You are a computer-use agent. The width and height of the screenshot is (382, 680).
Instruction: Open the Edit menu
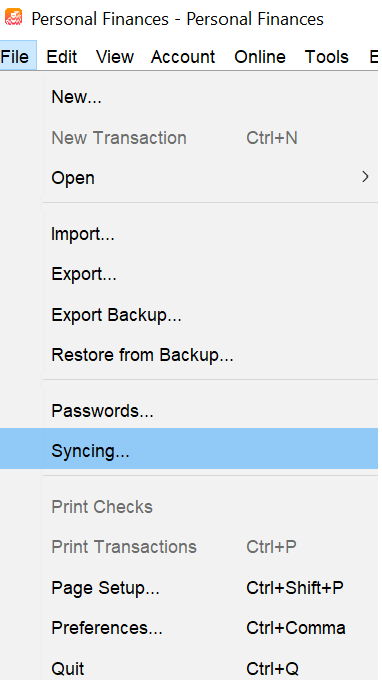pos(62,57)
